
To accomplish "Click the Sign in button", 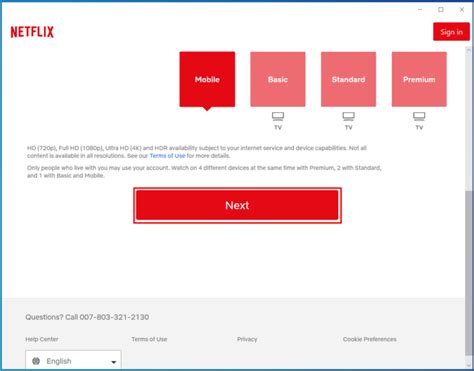I will coord(451,32).
